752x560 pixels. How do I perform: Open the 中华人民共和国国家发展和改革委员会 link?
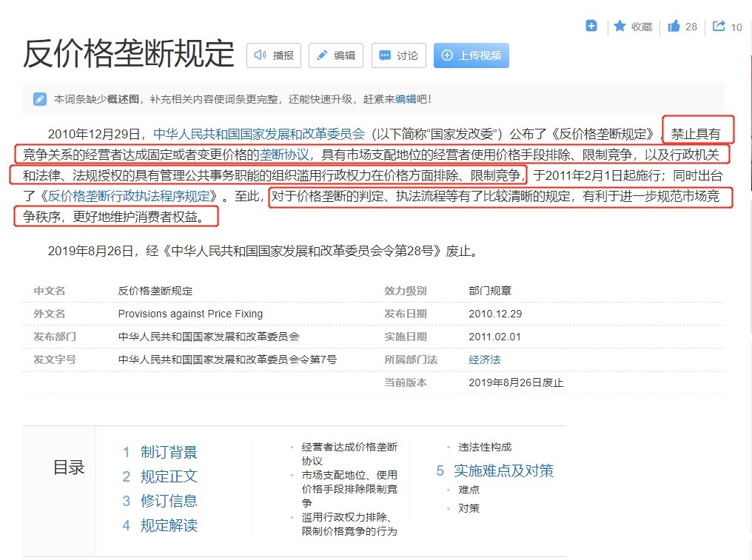(258, 135)
